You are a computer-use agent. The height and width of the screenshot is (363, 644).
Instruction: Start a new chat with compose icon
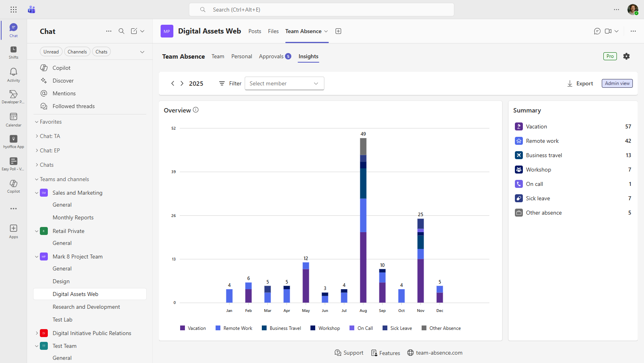coord(134,31)
